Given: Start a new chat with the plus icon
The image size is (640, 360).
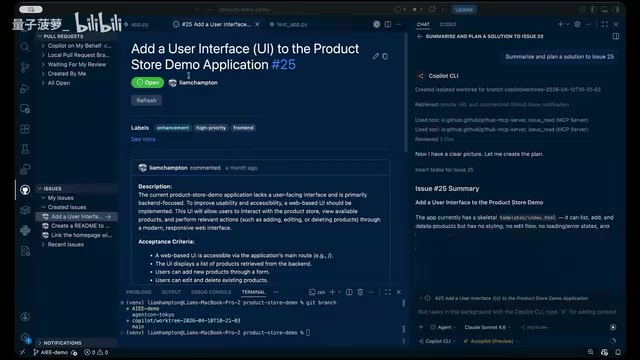Looking at the screenshot, I should click(x=560, y=24).
